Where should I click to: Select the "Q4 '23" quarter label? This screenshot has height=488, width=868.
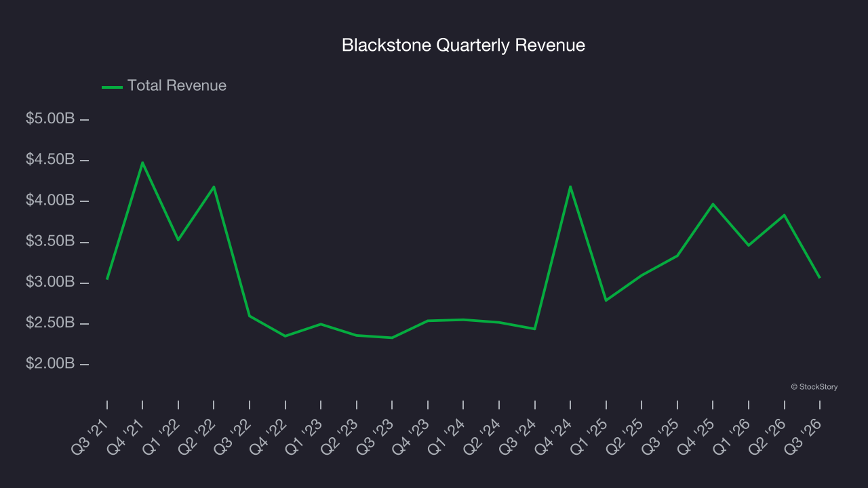(x=412, y=436)
